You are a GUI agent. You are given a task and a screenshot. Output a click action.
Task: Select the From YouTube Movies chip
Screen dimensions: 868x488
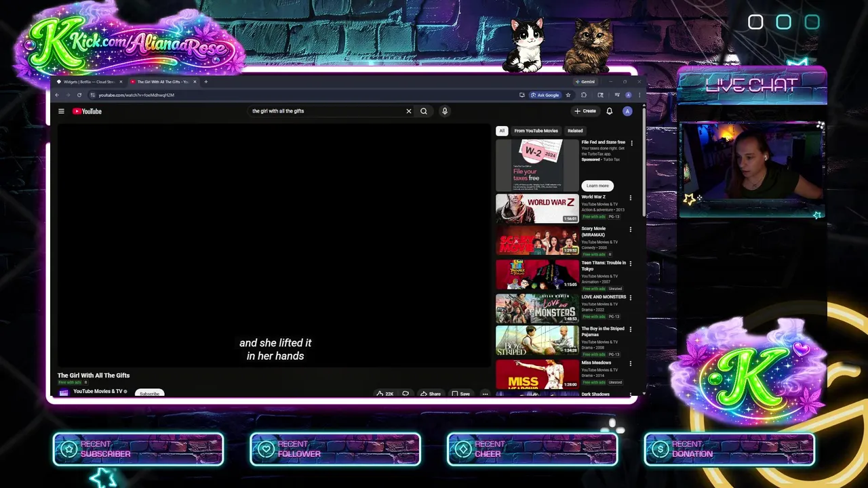[536, 131]
